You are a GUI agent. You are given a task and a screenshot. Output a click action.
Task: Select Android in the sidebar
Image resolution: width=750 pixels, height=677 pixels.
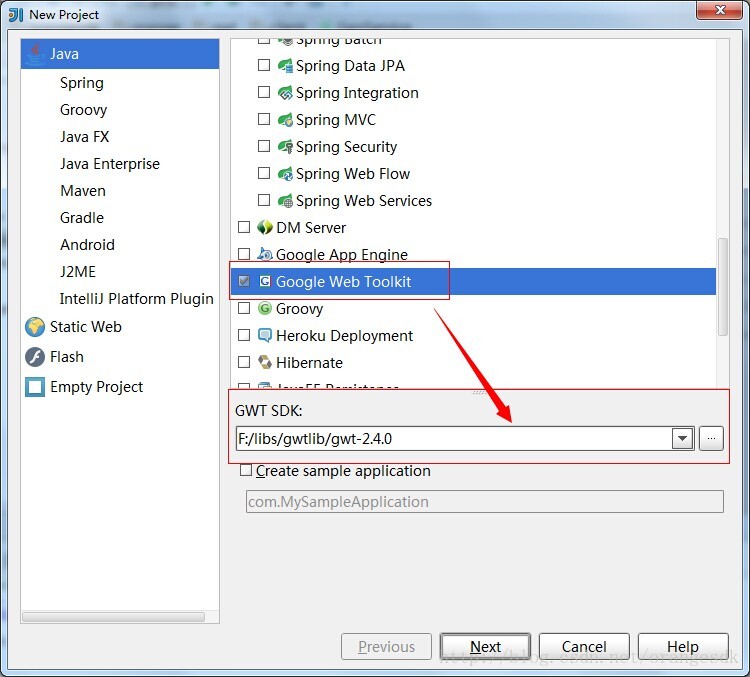[88, 244]
